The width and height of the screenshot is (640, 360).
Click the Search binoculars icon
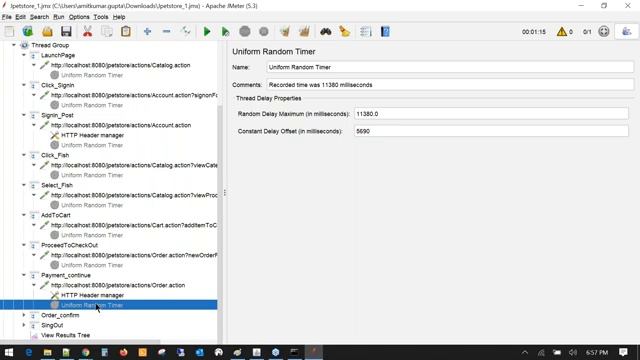pyautogui.click(x=325, y=31)
